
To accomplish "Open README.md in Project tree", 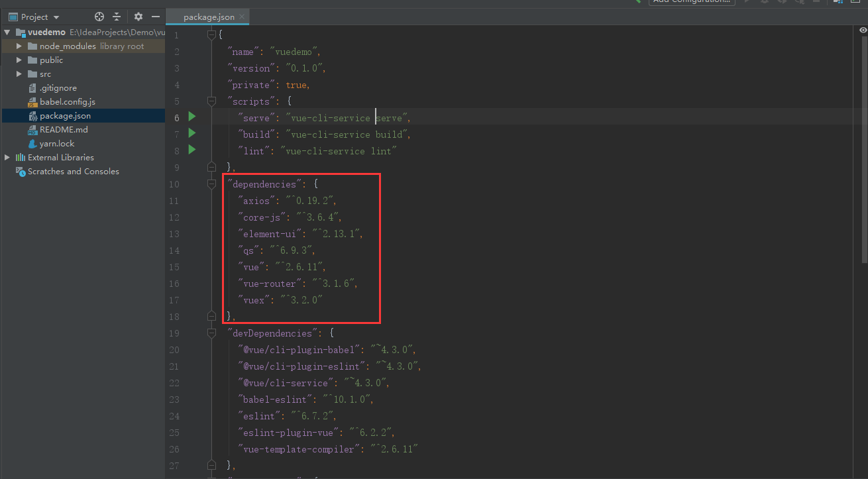I will tap(64, 130).
